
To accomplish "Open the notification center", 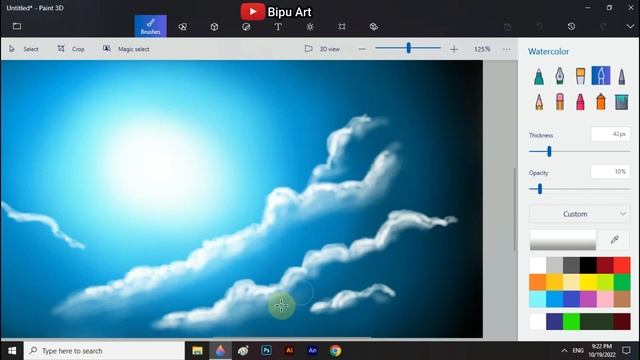I will coord(626,351).
